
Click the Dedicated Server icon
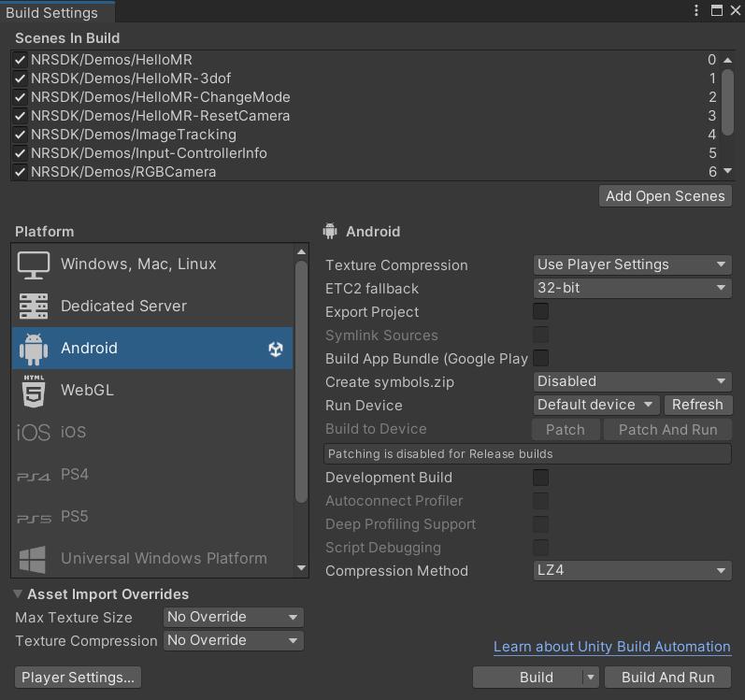(34, 307)
